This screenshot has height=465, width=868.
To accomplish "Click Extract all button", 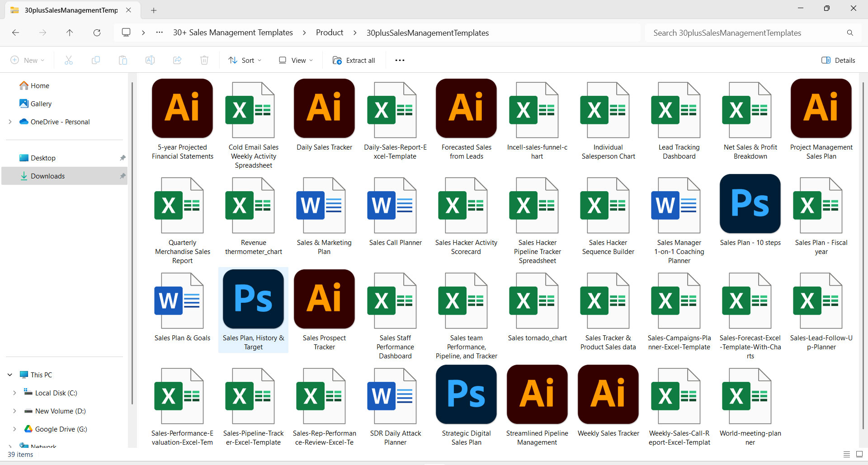I will pyautogui.click(x=354, y=60).
